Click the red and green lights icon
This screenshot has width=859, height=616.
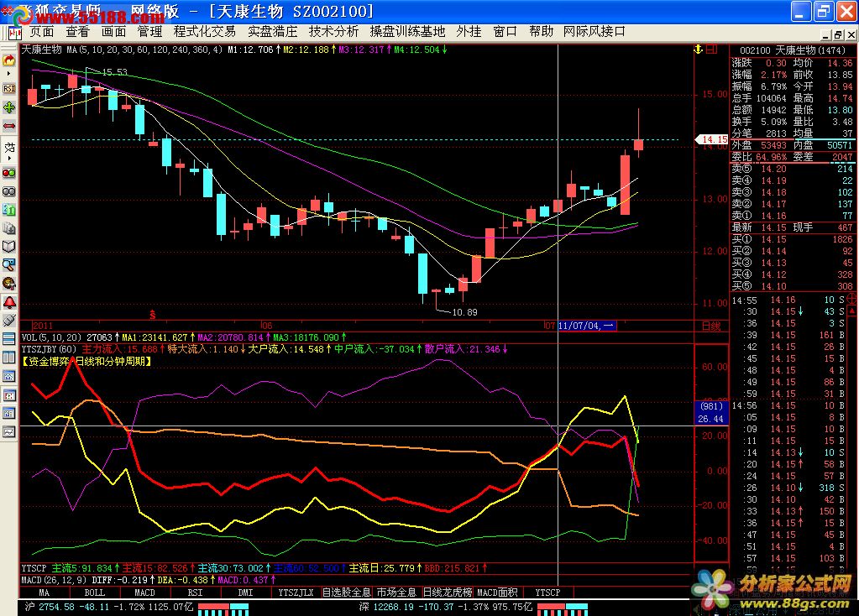pos(8,173)
